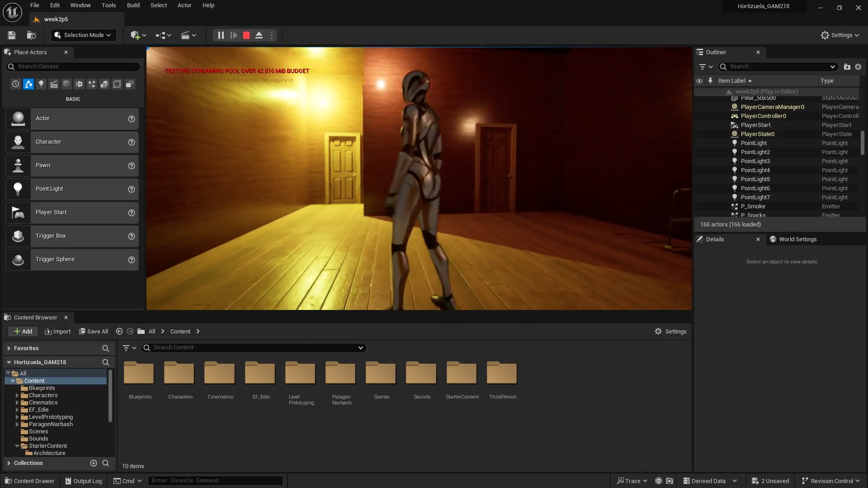Toggle the Outliner pin column header
Screen dimensions: 868x488
point(710,81)
